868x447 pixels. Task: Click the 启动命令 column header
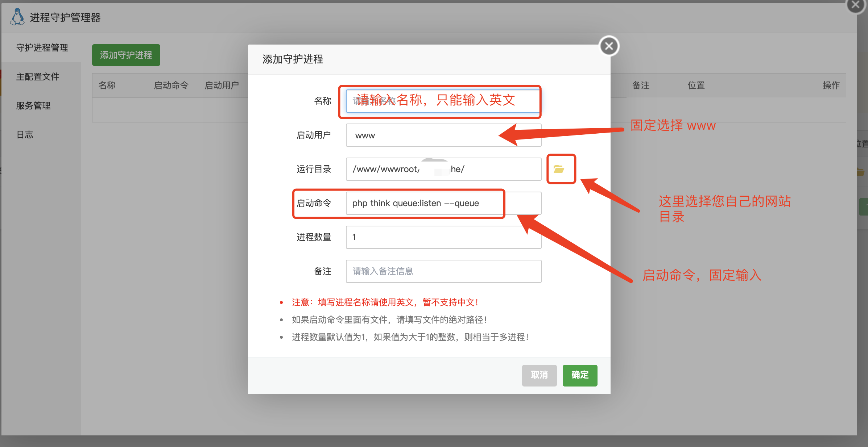(x=171, y=85)
